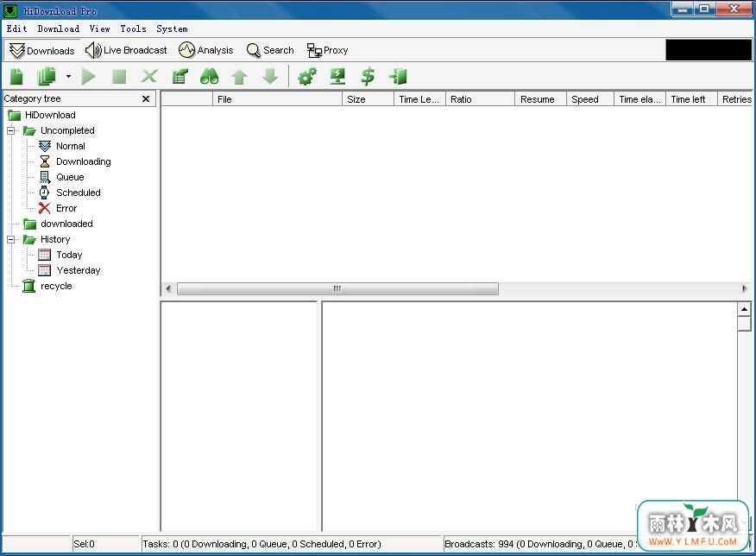Viewport: 756px width, 556px height.
Task: Click the dollar sign register icon
Action: 368,76
